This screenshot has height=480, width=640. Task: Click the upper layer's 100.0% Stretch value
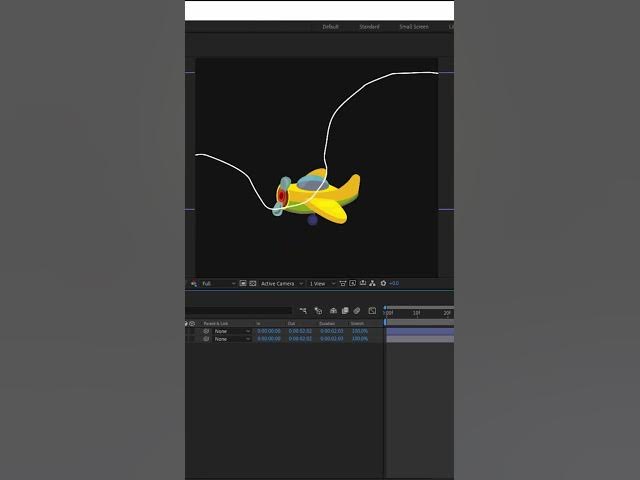[x=360, y=331]
